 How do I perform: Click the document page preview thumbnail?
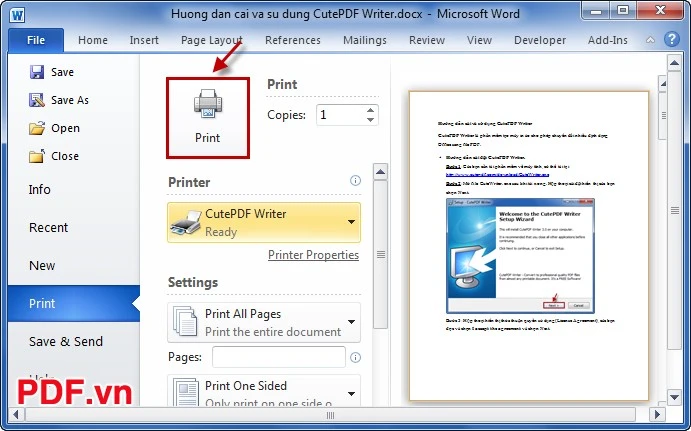point(528,246)
